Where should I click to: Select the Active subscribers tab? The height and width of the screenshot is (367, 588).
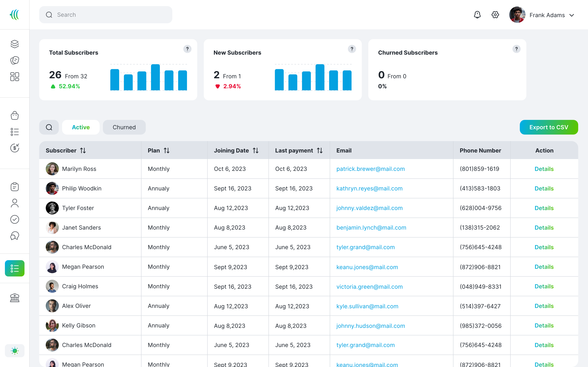(81, 127)
